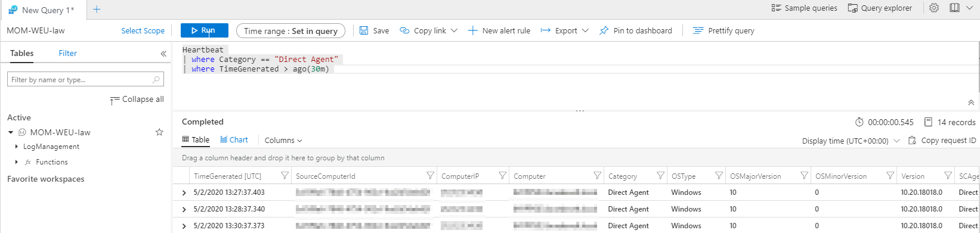Click the search magnifier icon
Image resolution: width=980 pixels, height=233 pixels.
[x=156, y=79]
